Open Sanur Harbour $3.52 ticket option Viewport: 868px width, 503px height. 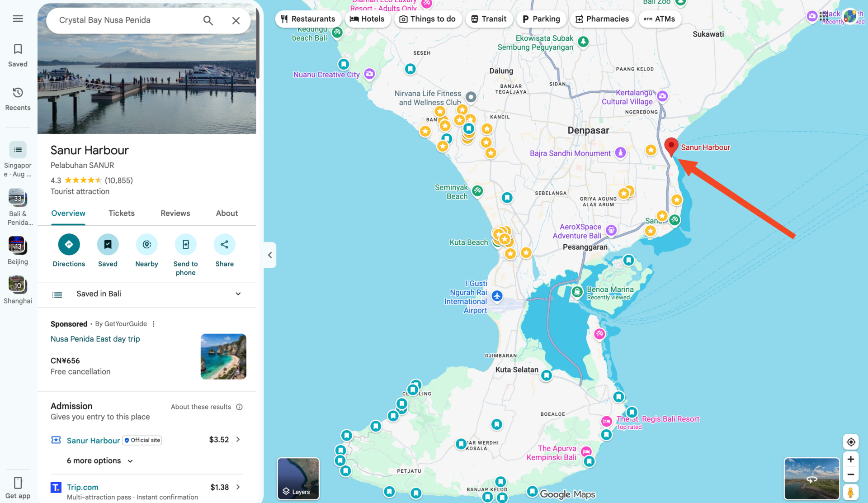pyautogui.click(x=146, y=440)
